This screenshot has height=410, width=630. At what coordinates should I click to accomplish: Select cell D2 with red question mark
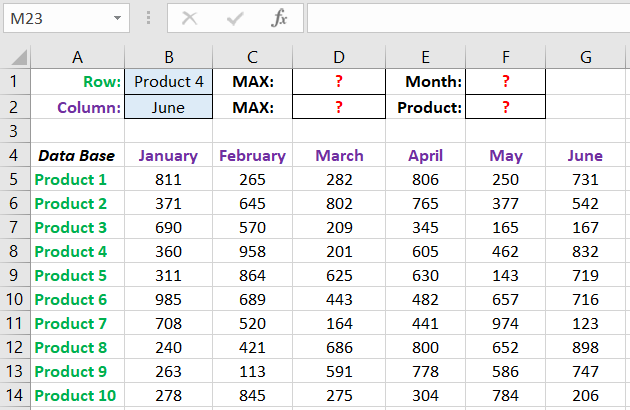point(339,107)
